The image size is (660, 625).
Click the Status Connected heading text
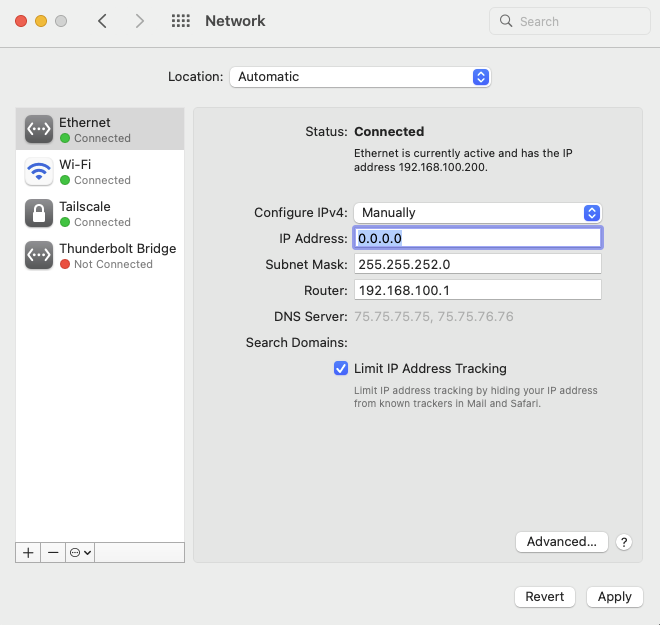[389, 132]
